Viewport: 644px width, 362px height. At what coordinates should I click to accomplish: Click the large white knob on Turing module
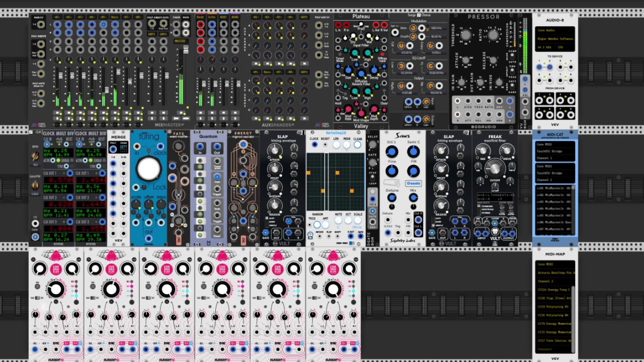tap(148, 169)
